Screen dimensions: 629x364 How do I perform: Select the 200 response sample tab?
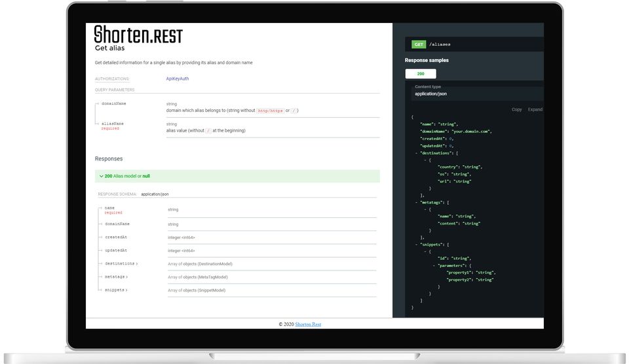pyautogui.click(x=421, y=74)
